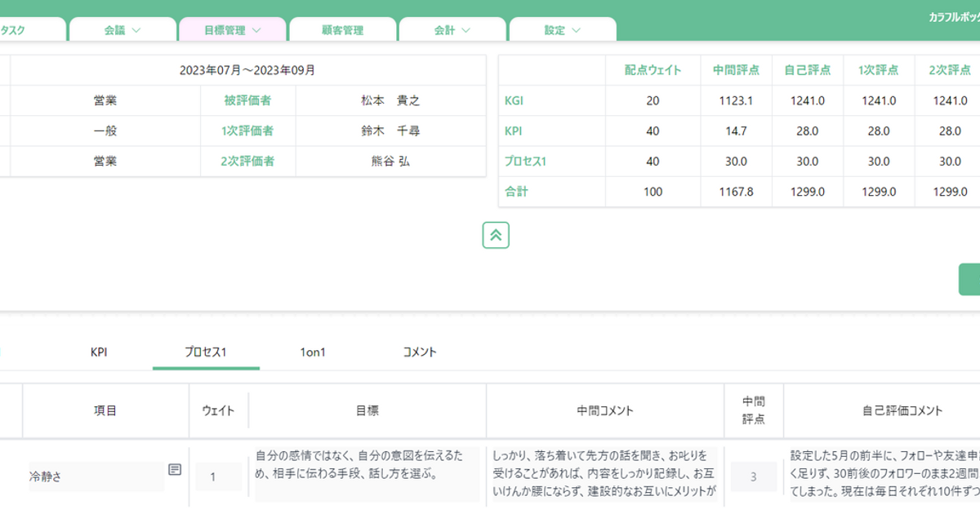The height and width of the screenshot is (514, 980).
Task: Open the 目標管理 dropdown menu
Action: [x=233, y=30]
